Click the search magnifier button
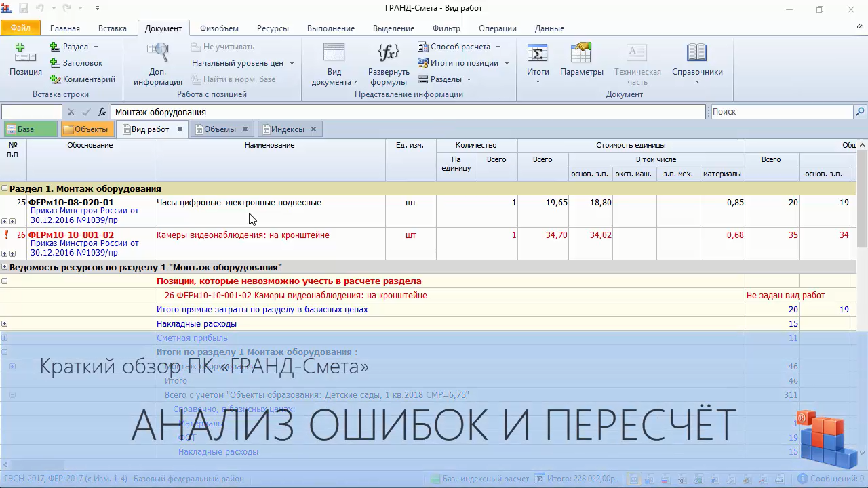868x488 pixels. (860, 112)
